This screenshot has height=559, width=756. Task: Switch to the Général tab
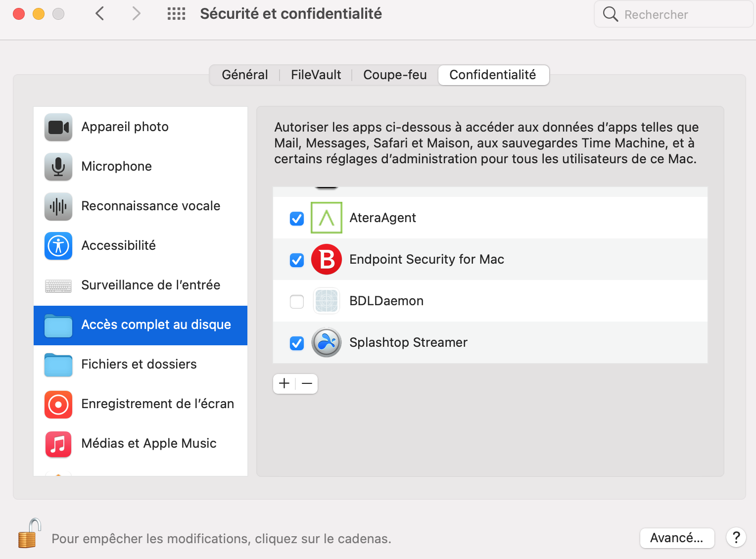coord(245,75)
